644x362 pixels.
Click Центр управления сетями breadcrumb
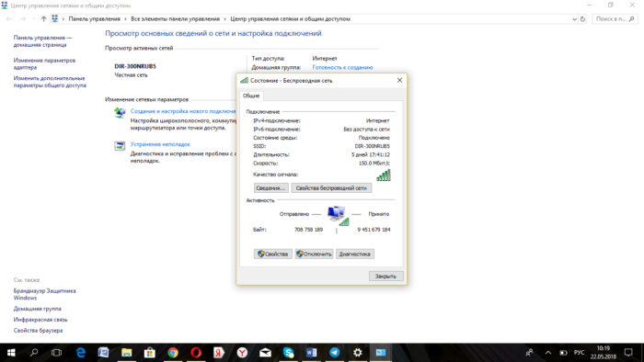tap(291, 19)
